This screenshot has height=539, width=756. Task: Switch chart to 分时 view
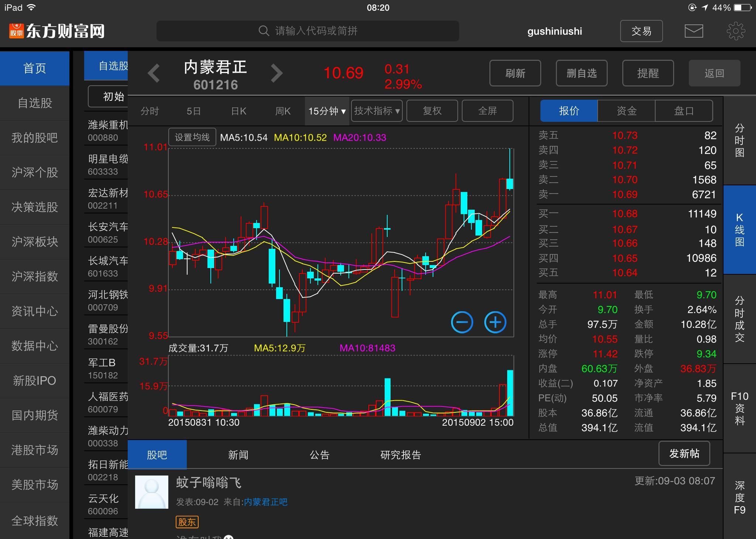click(x=150, y=111)
